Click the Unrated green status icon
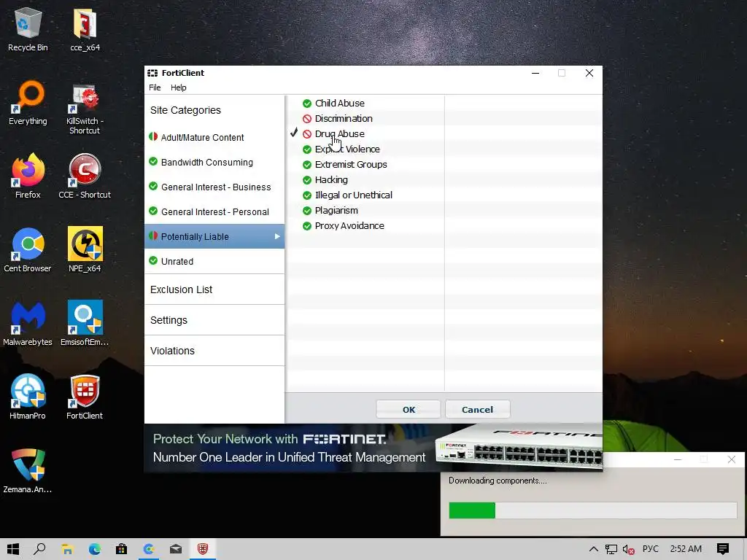 153,260
